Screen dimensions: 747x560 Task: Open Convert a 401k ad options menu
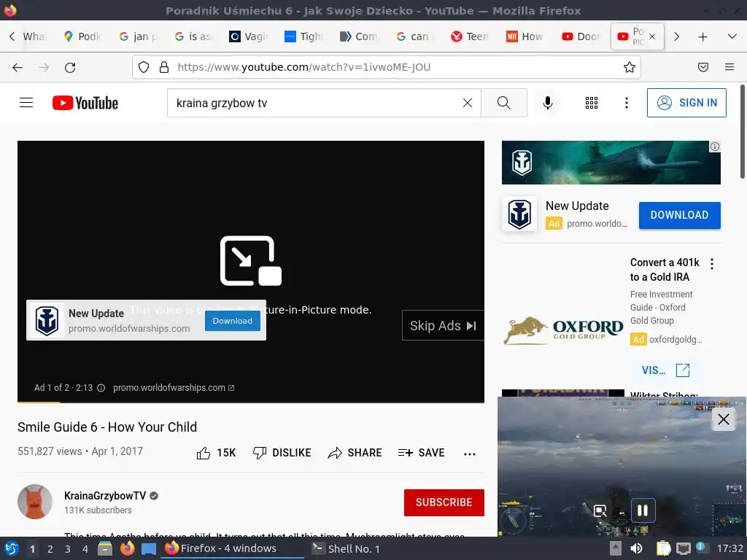(x=712, y=264)
